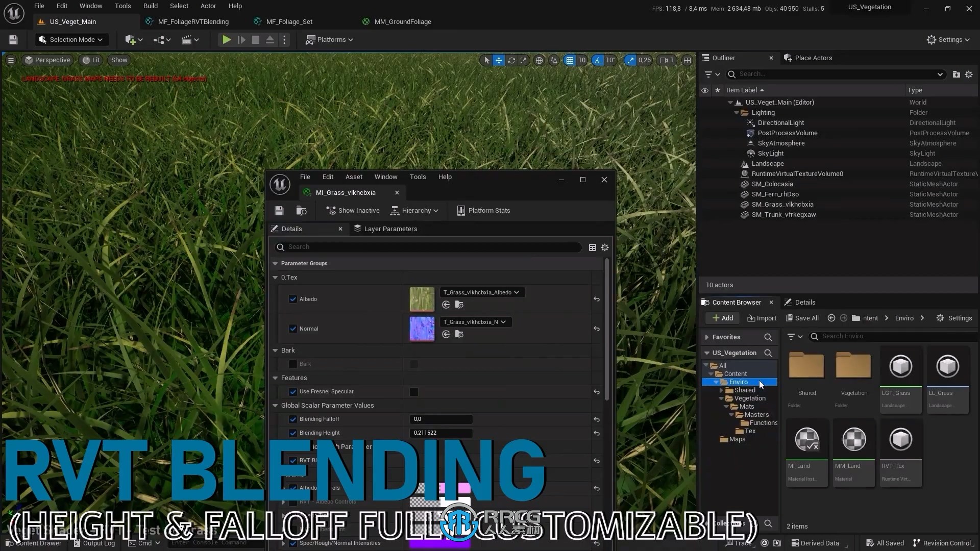Activate the Rotate gizmo tool in the viewport
This screenshot has width=980, height=551.
[511, 60]
